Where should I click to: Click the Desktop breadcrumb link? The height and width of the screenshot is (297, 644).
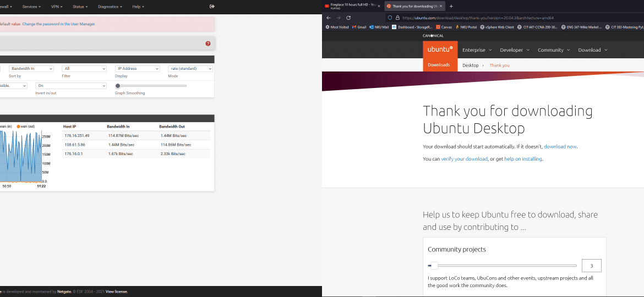pyautogui.click(x=470, y=65)
